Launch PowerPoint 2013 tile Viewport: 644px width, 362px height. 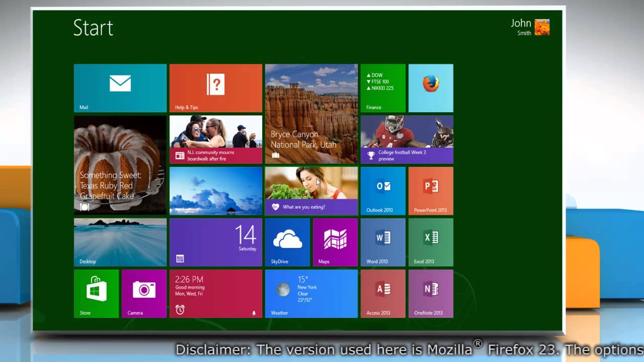coord(431,191)
